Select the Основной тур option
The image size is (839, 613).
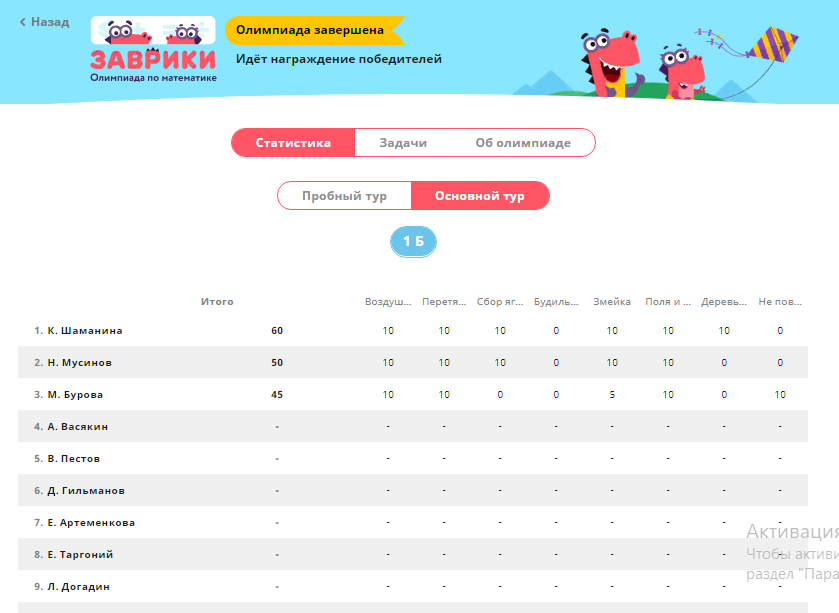coord(480,196)
